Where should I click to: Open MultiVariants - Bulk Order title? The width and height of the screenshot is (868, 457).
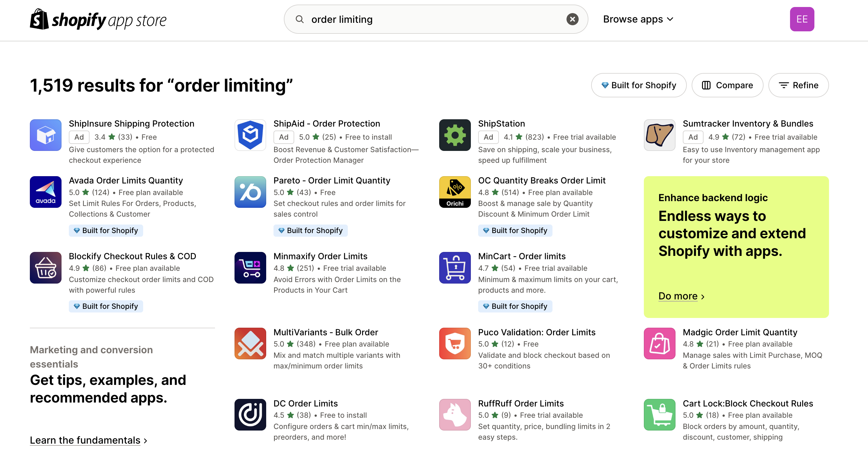click(326, 332)
